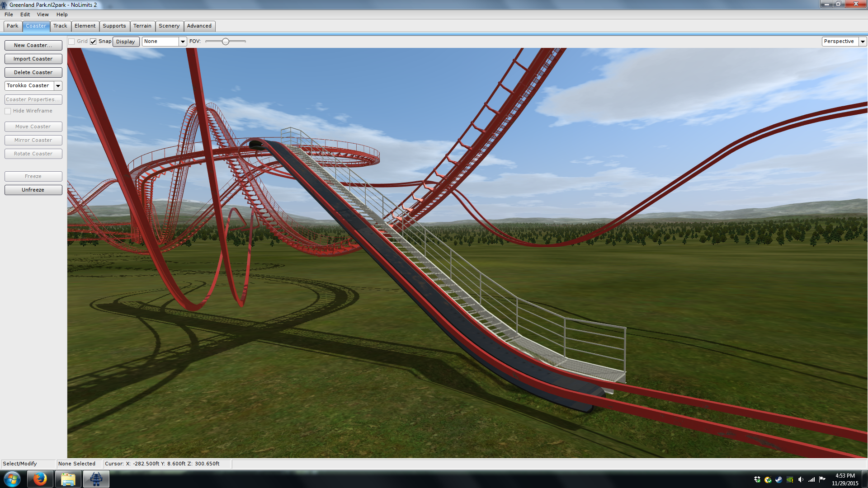Viewport: 868px width, 488px height.
Task: Toggle the Hide Wireframe checkbox
Action: tap(8, 111)
